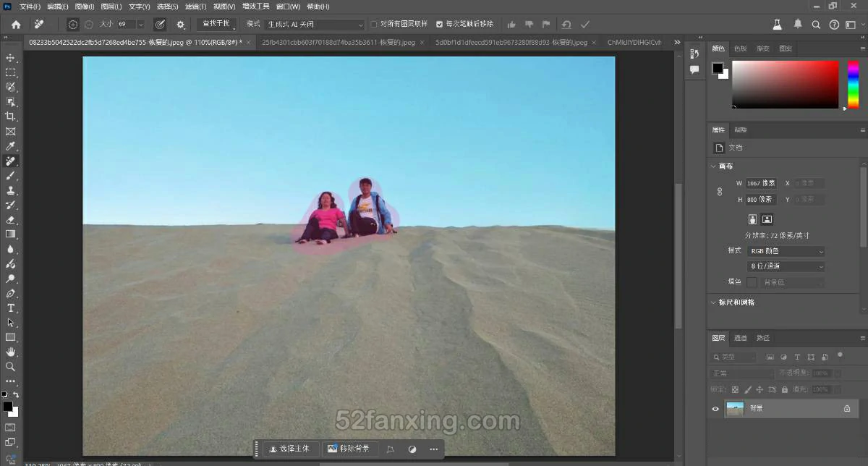This screenshot has height=466, width=868.
Task: Open the RGB 颜色 mode dropdown
Action: pyautogui.click(x=786, y=251)
